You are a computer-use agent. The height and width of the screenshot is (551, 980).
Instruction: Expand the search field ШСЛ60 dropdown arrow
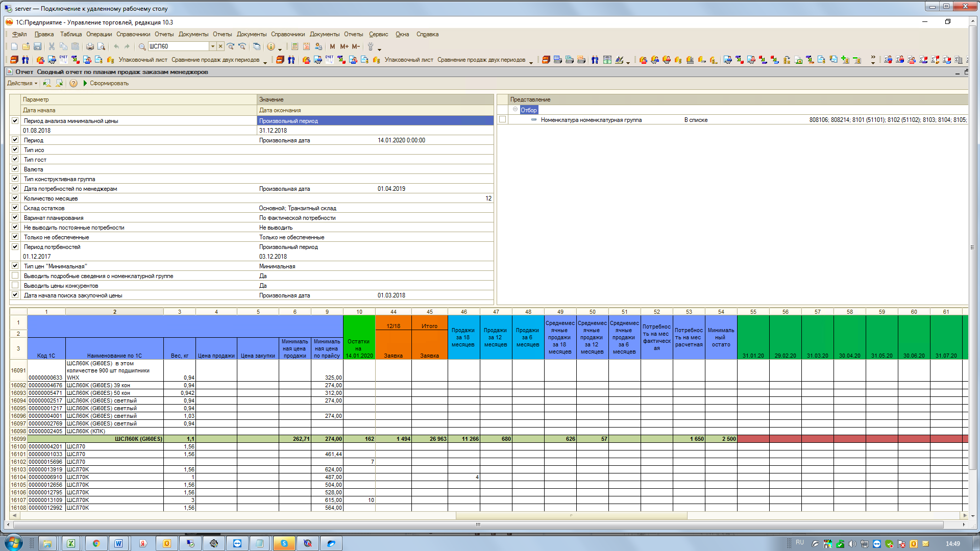click(213, 46)
